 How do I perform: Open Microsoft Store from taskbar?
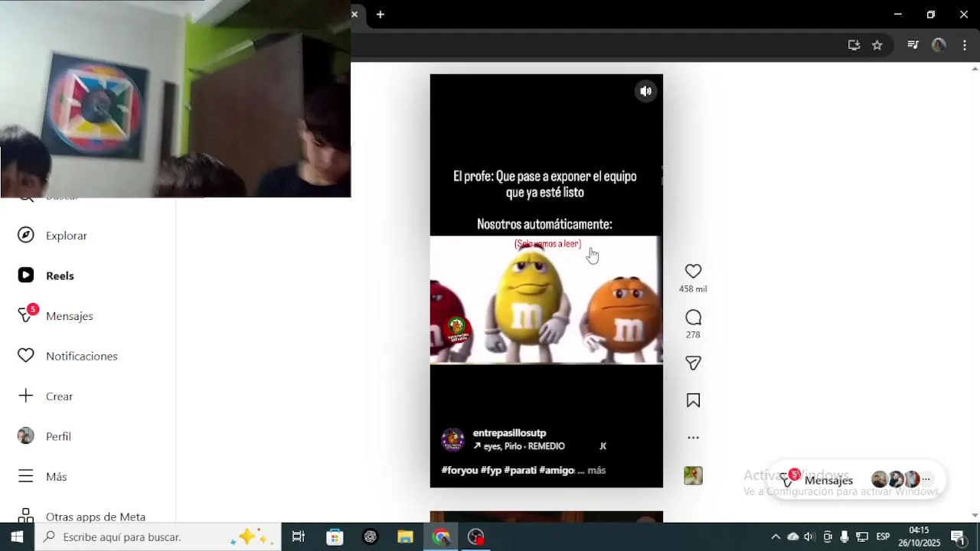pyautogui.click(x=335, y=536)
